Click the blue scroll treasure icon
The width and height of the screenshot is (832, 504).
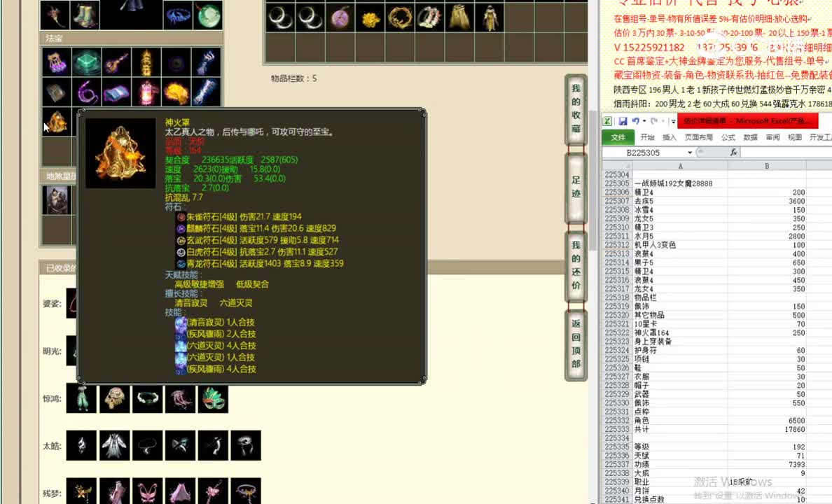[x=117, y=93]
